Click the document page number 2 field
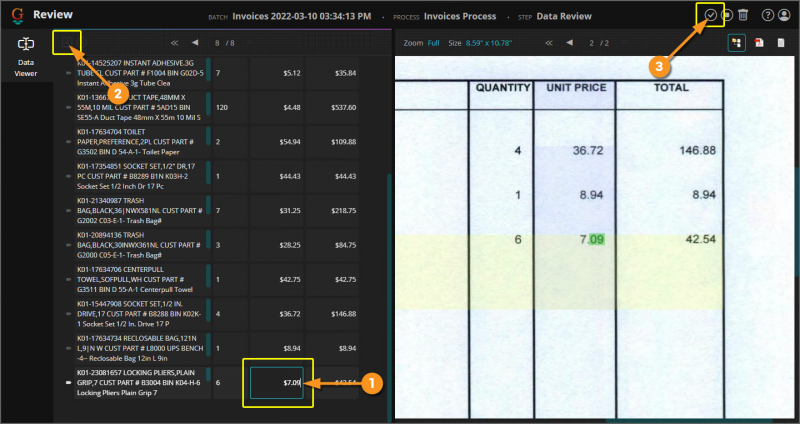800x424 pixels. point(591,43)
